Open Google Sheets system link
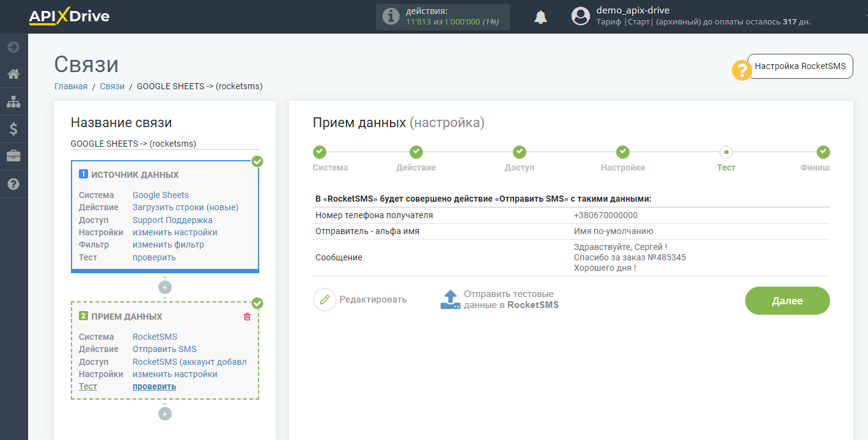This screenshot has width=868, height=440. point(161,195)
